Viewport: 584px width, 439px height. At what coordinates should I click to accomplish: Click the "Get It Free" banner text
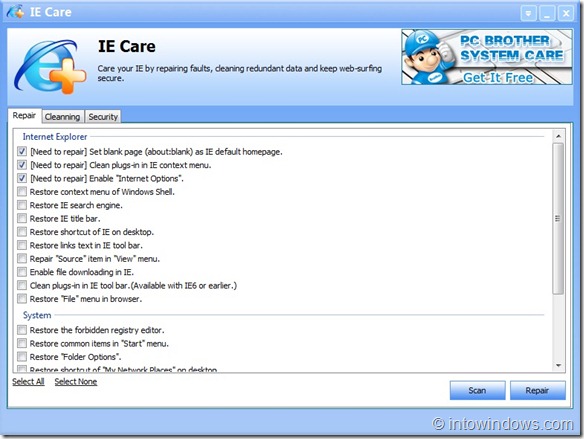[498, 77]
